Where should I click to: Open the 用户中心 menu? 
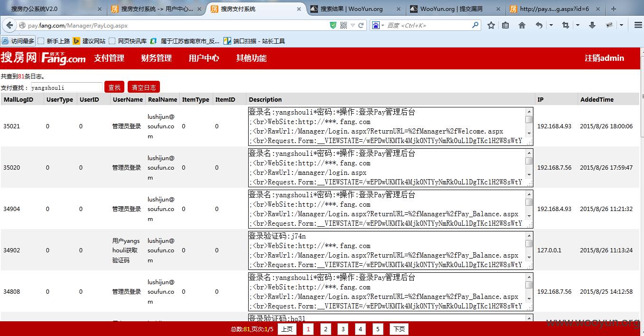click(204, 58)
